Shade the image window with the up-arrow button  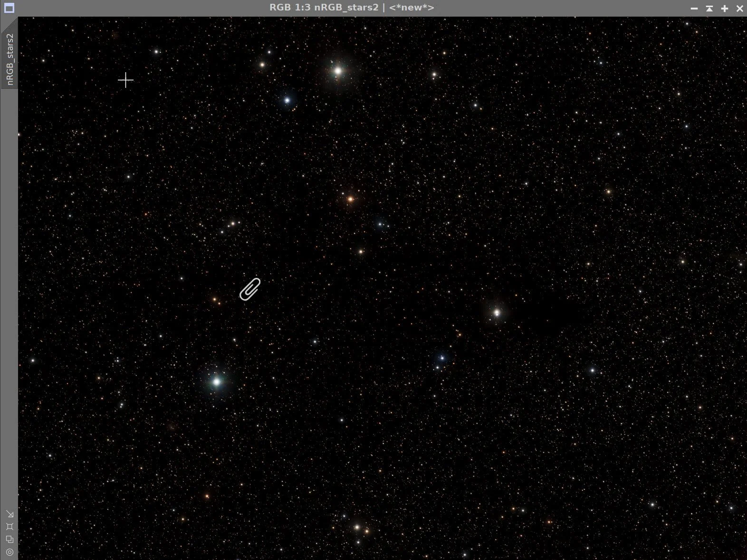click(709, 9)
